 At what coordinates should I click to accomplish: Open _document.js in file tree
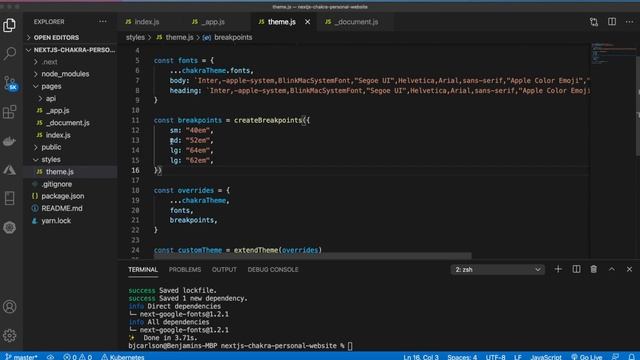67,122
